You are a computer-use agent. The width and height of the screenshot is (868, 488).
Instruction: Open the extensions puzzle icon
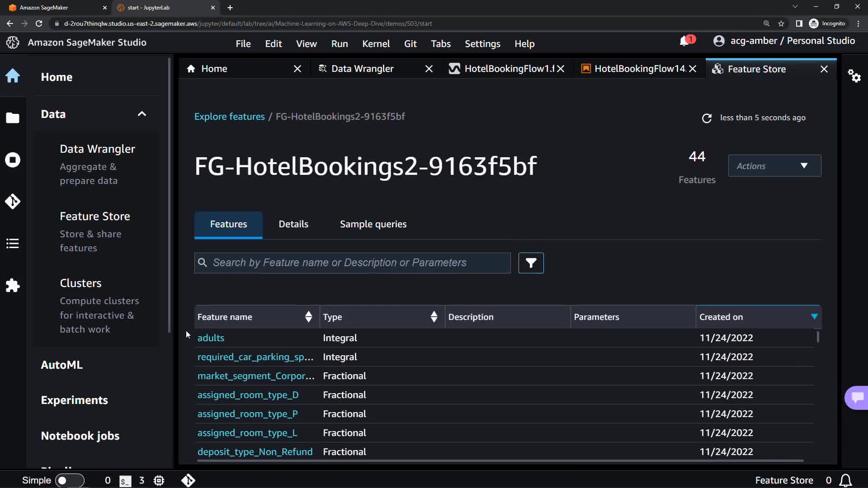pos(13,285)
